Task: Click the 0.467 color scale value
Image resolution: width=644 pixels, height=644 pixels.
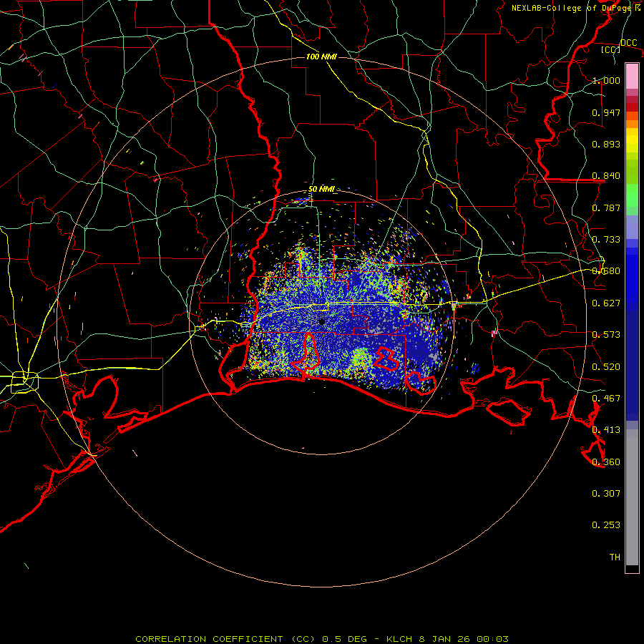Action: [606, 399]
